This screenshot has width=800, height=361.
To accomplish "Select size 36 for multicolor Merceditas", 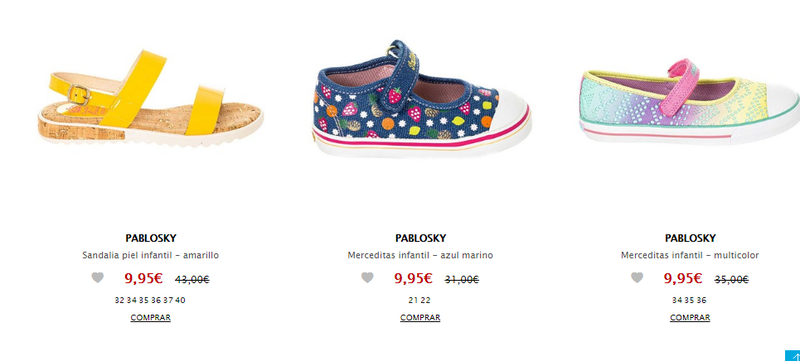I will pyautogui.click(x=702, y=300).
